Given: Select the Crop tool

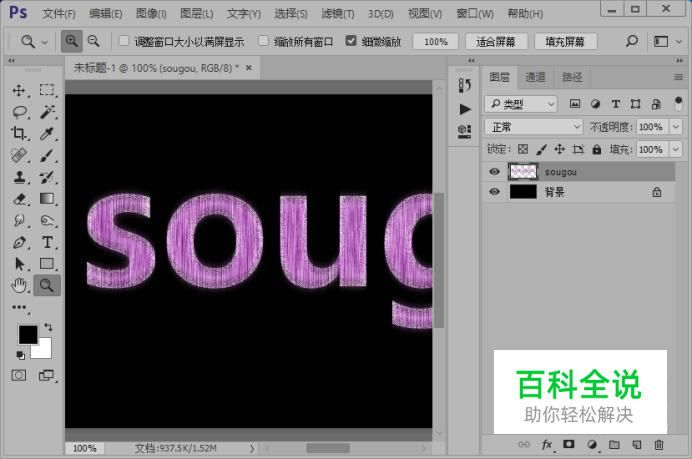Looking at the screenshot, I should [x=19, y=133].
